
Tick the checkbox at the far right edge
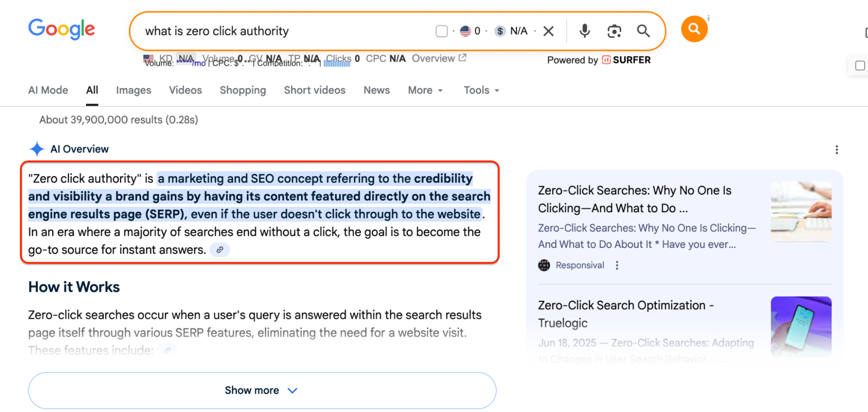point(860,66)
